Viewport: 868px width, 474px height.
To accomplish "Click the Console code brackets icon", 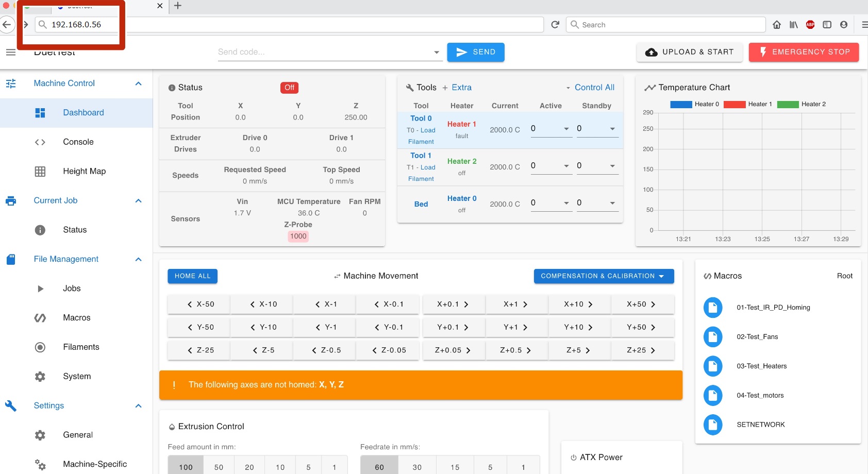I will pos(40,142).
